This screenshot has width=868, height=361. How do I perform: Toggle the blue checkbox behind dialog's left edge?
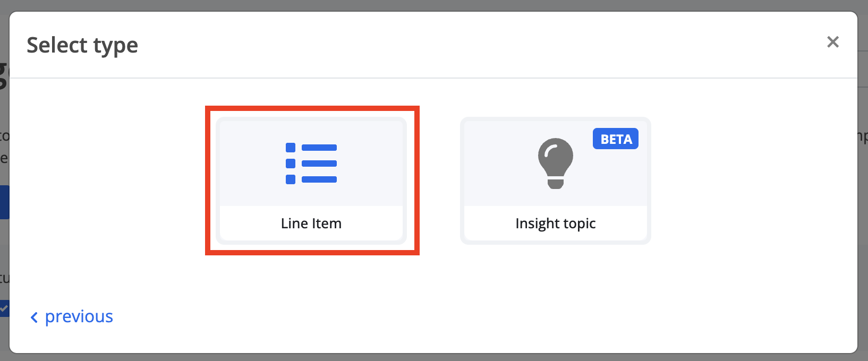[x=4, y=308]
